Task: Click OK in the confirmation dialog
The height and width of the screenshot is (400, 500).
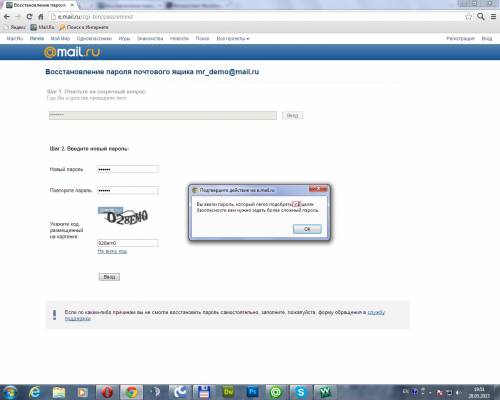Action: pos(307,229)
